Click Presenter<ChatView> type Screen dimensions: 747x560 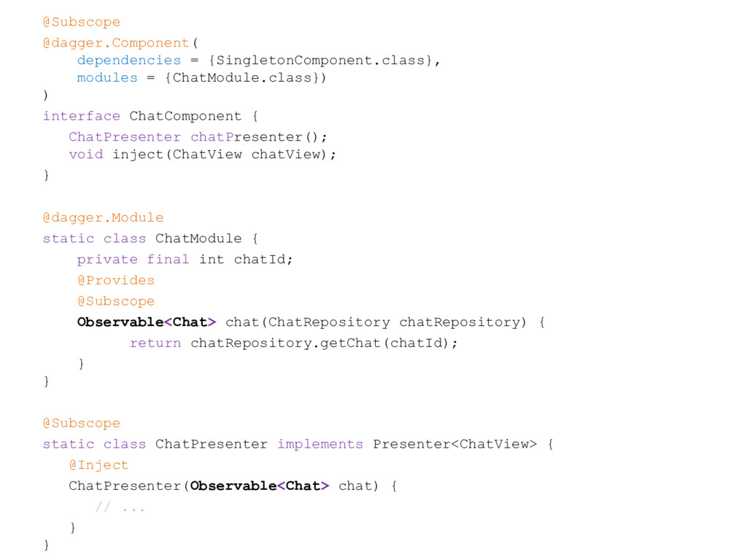[x=455, y=444]
